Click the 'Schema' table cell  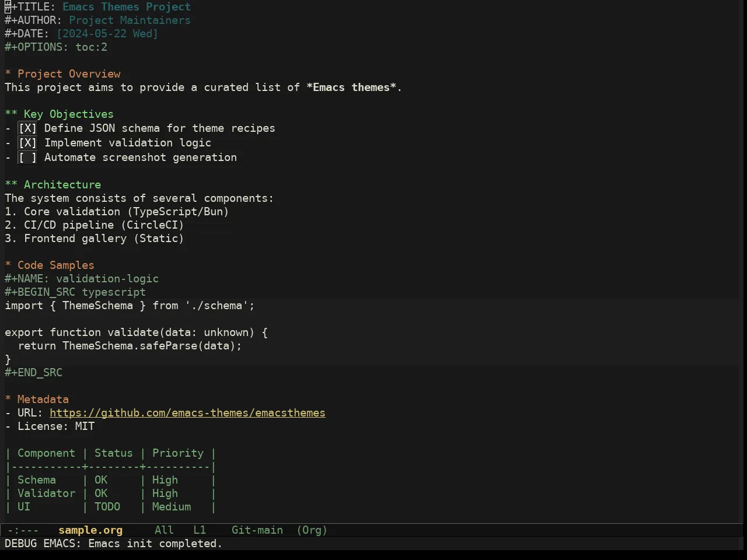pos(37,480)
